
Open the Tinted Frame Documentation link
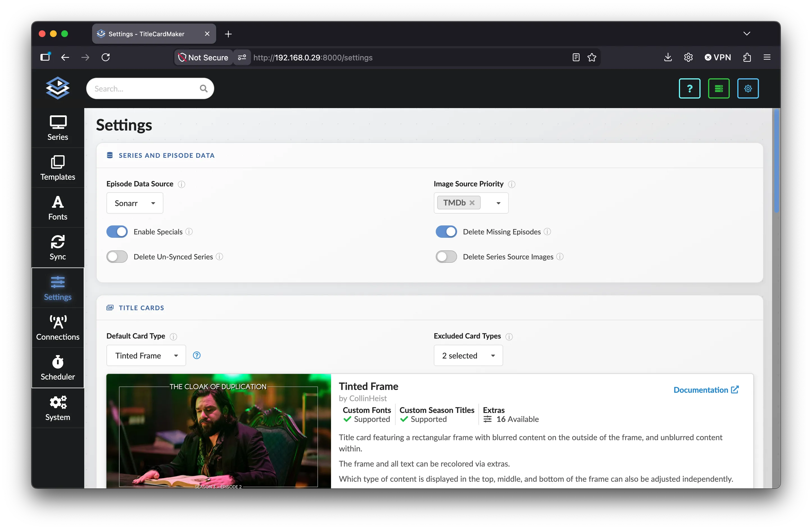point(706,390)
